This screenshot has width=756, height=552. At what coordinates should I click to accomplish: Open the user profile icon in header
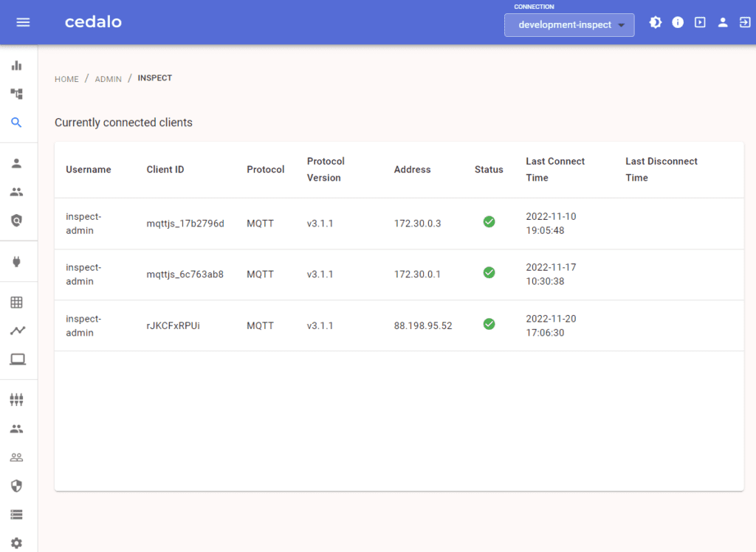click(723, 23)
